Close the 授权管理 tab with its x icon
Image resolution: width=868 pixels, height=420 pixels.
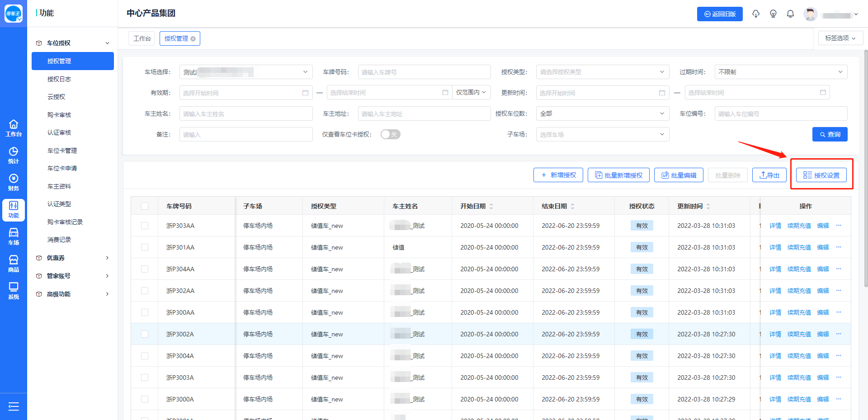193,39
